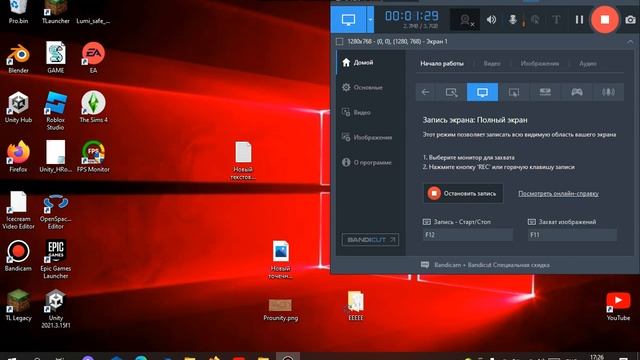Select the audio-only recording mode icon

click(608, 92)
